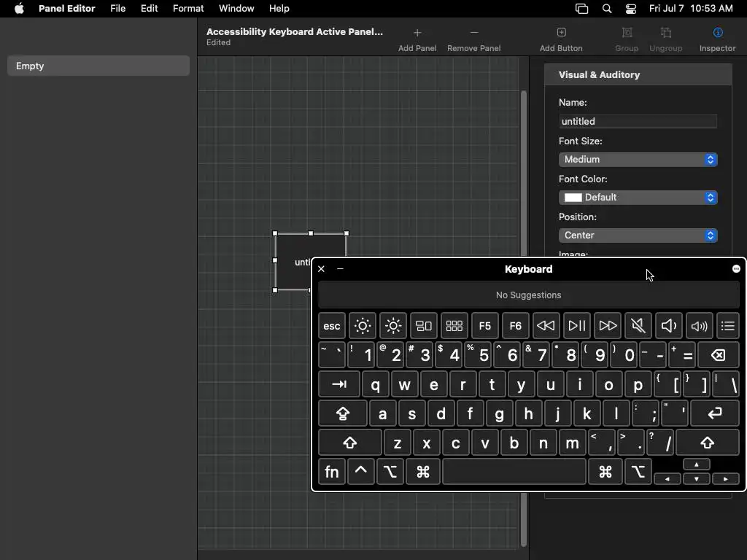Viewport: 747px width, 560px height.
Task: Tap the increase brightness key
Action: pyautogui.click(x=393, y=326)
